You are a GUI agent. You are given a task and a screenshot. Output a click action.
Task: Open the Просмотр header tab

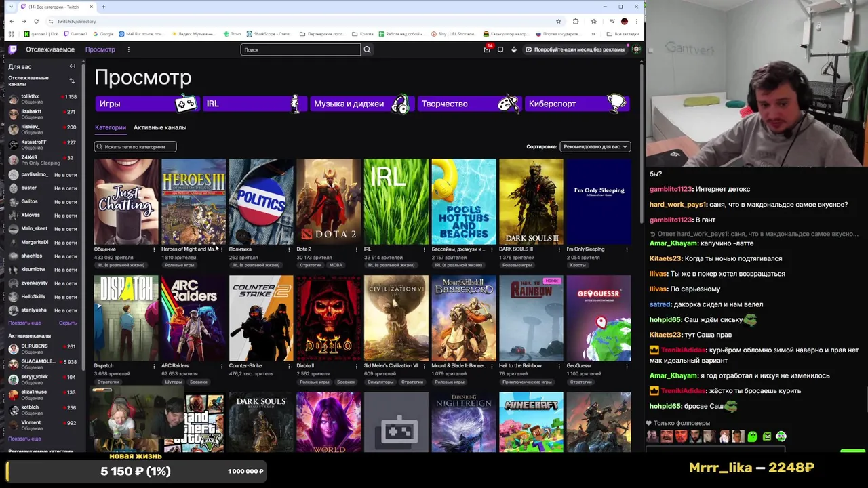[x=100, y=49]
